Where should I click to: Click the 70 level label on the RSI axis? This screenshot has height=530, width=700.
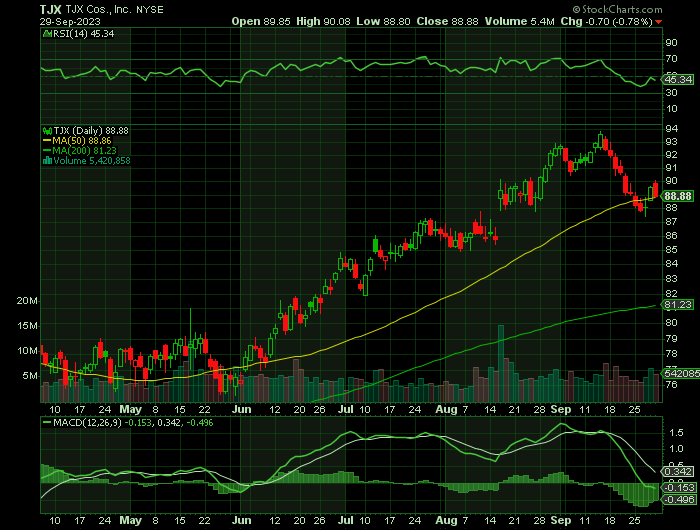coord(671,59)
